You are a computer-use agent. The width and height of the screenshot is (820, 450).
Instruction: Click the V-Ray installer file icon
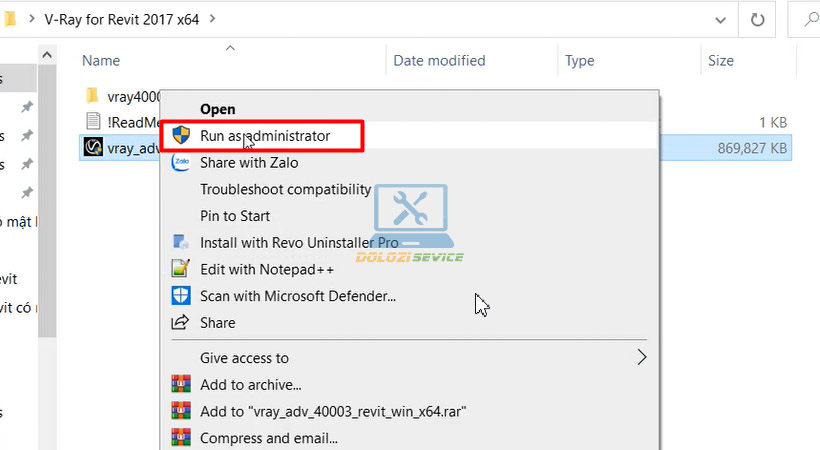click(x=92, y=148)
